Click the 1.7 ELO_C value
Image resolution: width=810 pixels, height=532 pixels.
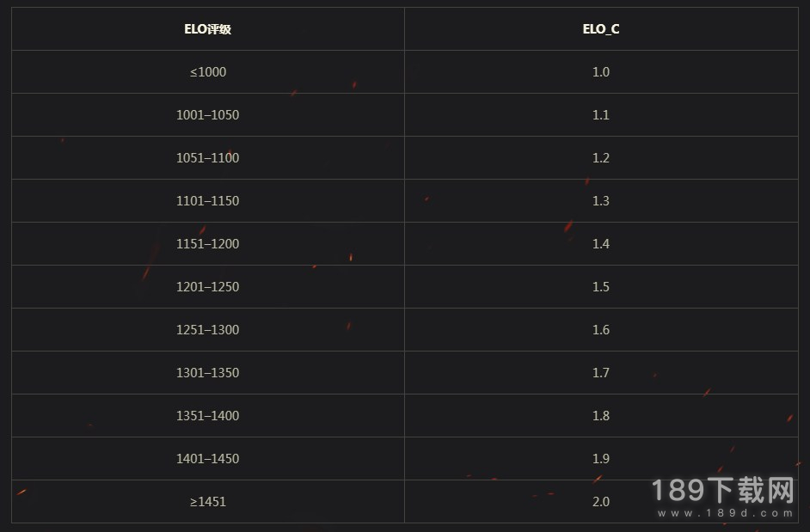click(x=601, y=372)
